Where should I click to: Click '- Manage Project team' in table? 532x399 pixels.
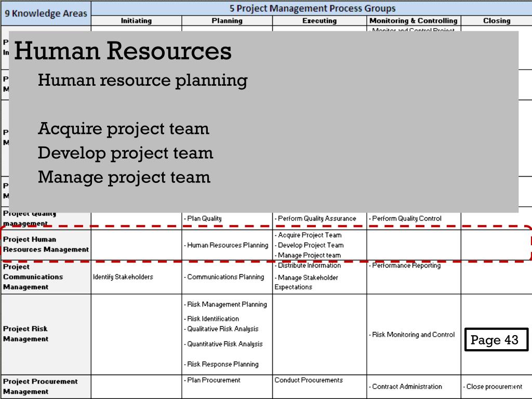click(x=308, y=255)
